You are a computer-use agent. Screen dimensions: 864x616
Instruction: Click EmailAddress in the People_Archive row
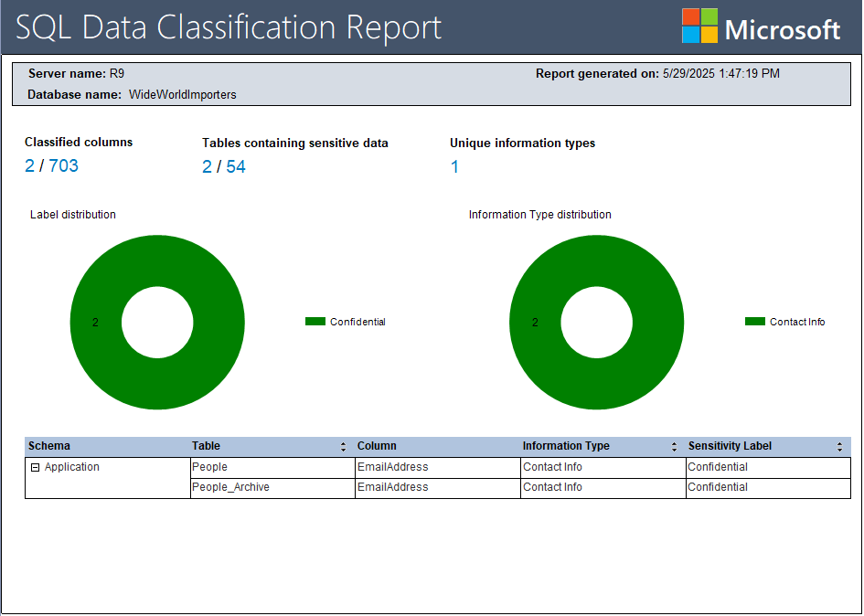[x=392, y=487]
